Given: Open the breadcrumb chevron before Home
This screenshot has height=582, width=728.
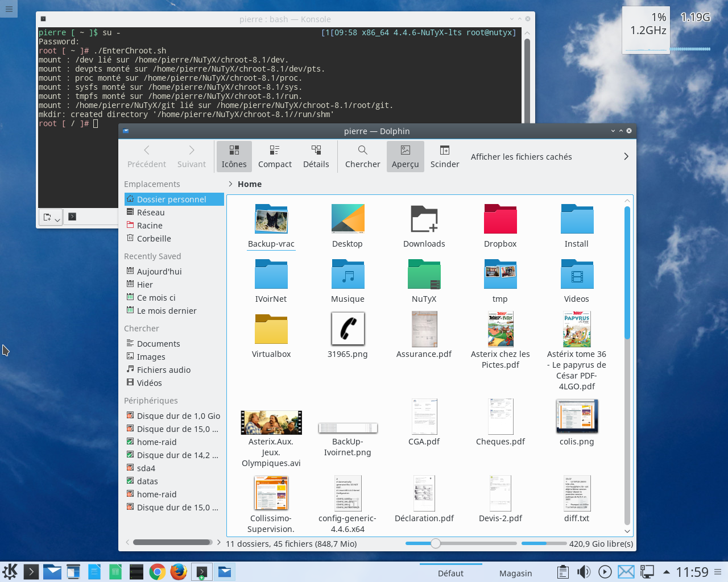Looking at the screenshot, I should tap(230, 184).
